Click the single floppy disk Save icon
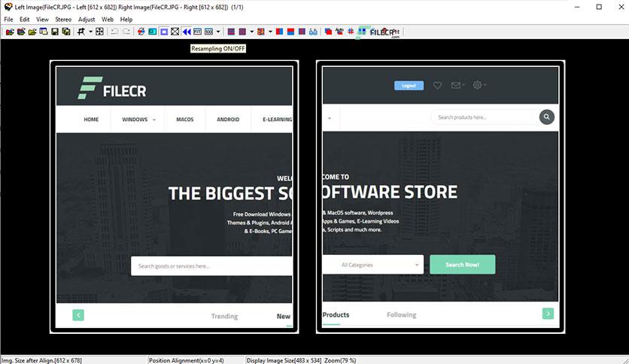Screen dimensions: 629x364 (55, 32)
